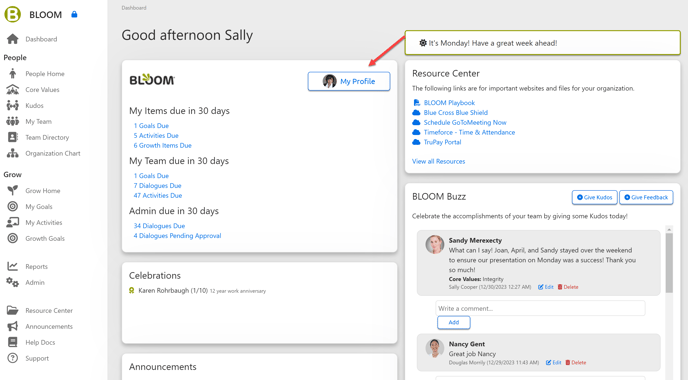Click the People Home person icon
This screenshot has height=380, width=688.
(x=13, y=73)
